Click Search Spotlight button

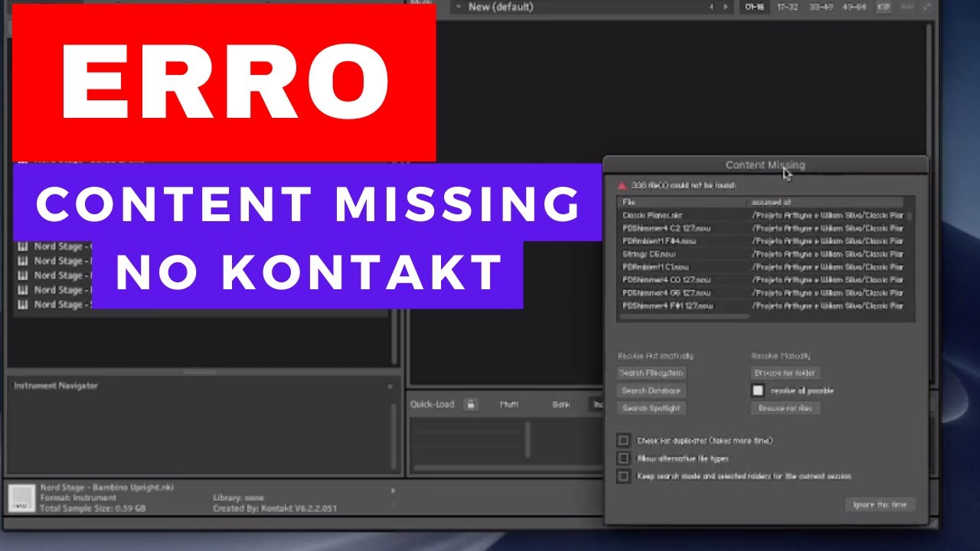point(652,408)
